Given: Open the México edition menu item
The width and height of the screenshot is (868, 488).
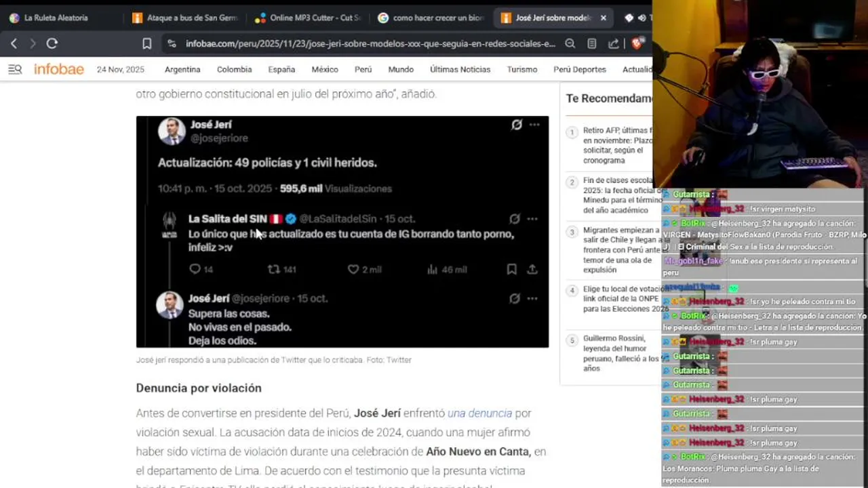Looking at the screenshot, I should [x=325, y=69].
